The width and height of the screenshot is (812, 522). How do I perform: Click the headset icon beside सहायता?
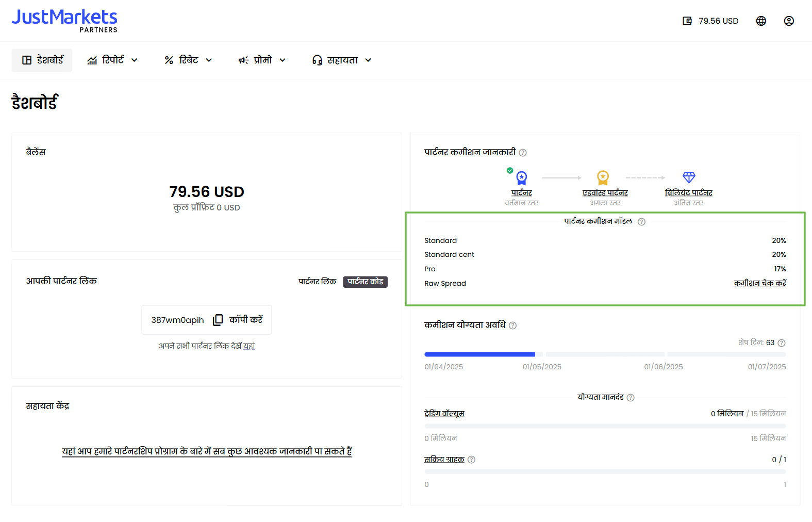coord(317,60)
